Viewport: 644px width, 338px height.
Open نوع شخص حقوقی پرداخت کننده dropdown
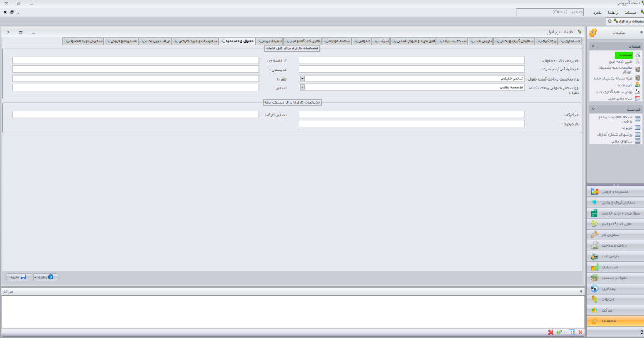303,87
